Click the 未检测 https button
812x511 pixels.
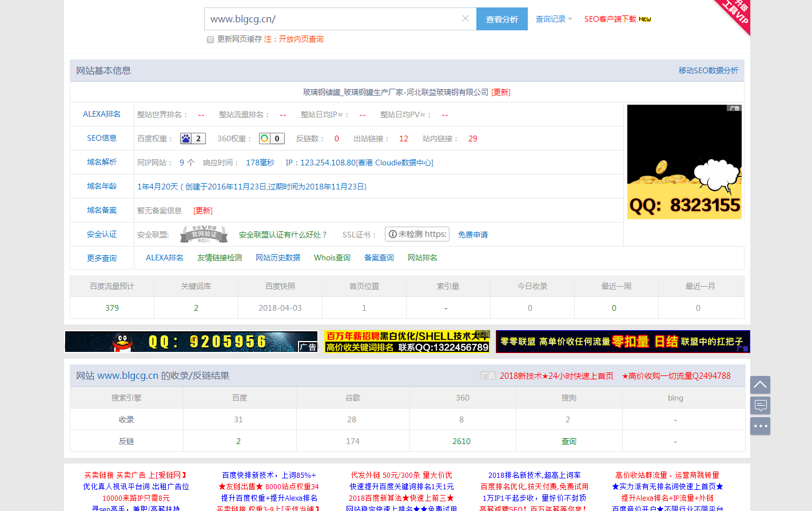tap(417, 234)
